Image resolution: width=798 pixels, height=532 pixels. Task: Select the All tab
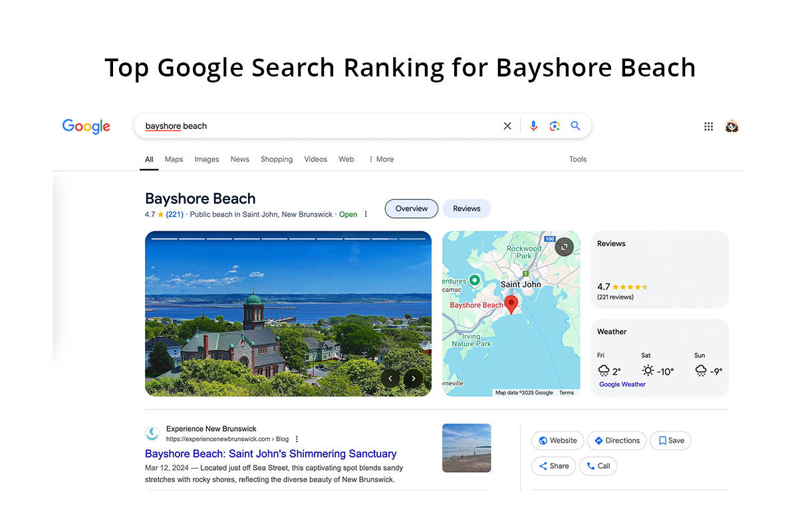click(149, 159)
